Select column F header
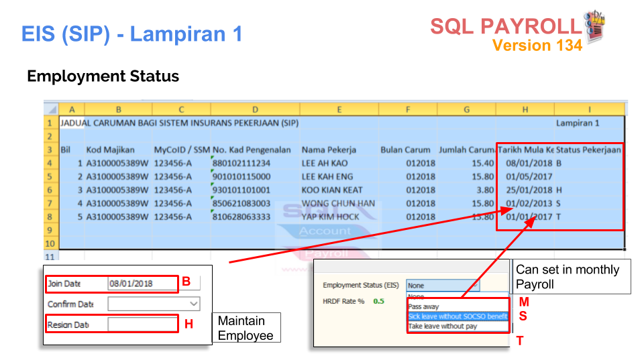Image resolution: width=644 pixels, height=362 pixels. (408, 109)
